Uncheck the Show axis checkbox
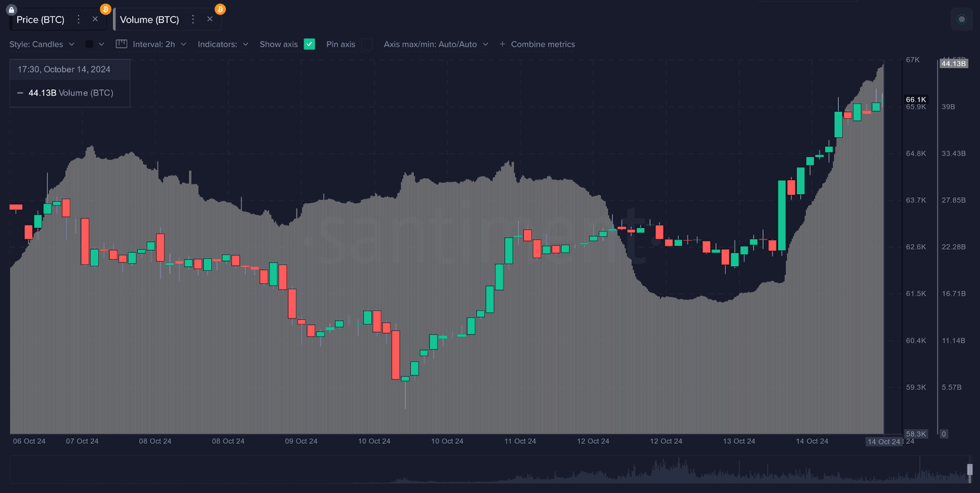 (309, 44)
